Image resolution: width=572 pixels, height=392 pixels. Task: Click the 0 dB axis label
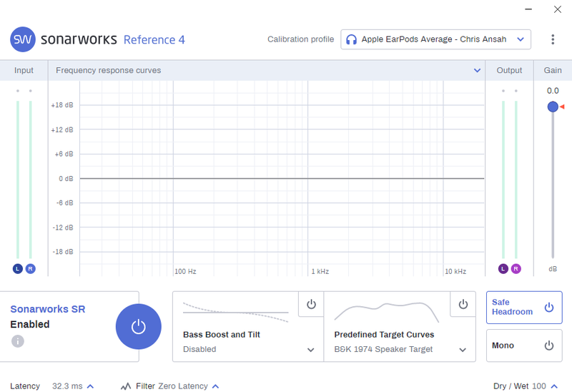coord(66,179)
